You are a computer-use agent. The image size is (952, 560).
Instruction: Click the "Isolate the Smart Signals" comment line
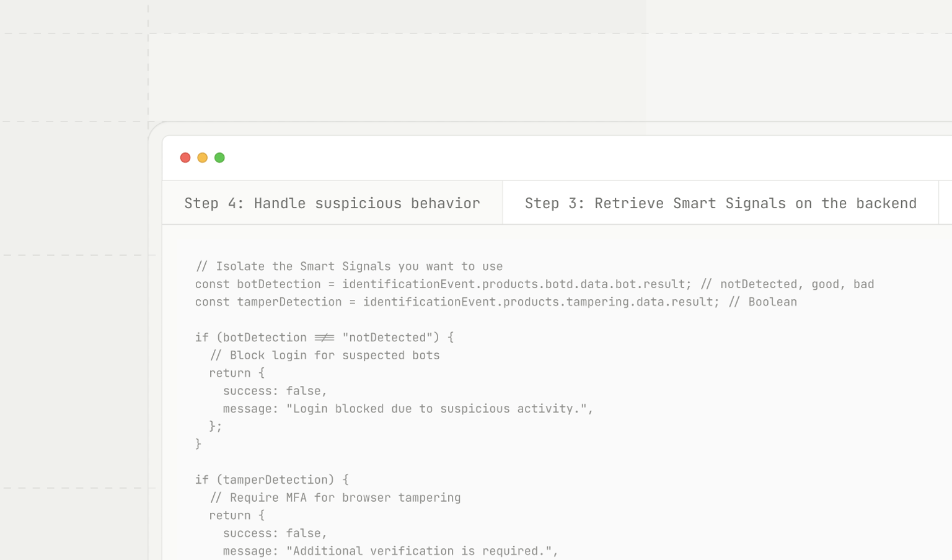[x=349, y=266]
